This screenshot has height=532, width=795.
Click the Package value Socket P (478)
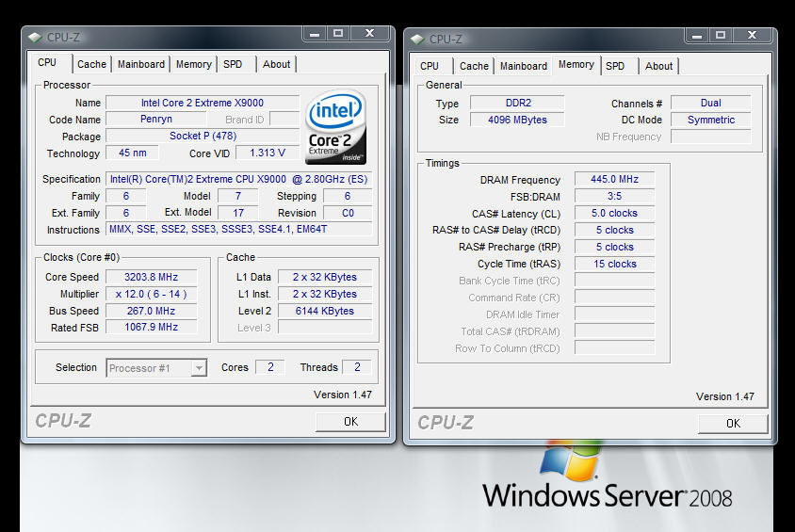203,136
